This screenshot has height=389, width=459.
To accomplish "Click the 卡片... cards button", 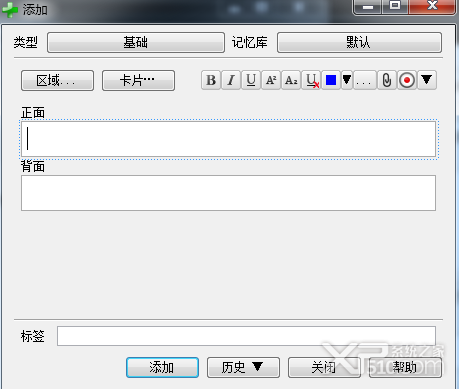I will tap(138, 80).
